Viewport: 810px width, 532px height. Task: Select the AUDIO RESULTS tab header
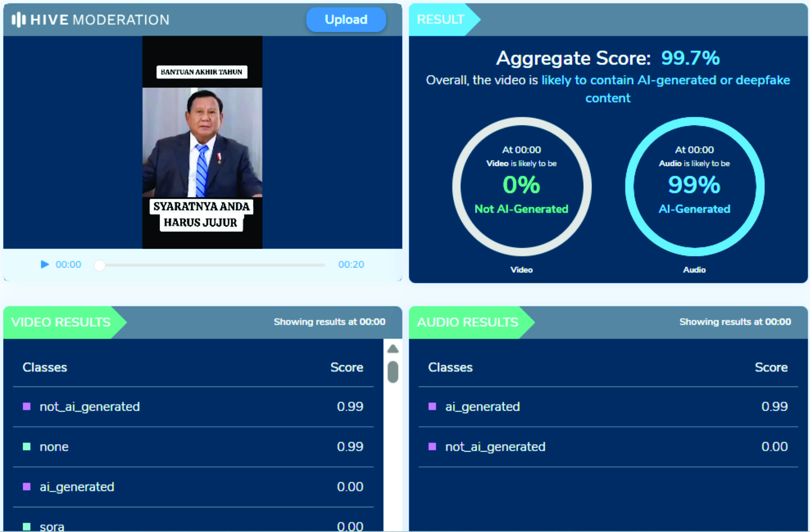(468, 322)
